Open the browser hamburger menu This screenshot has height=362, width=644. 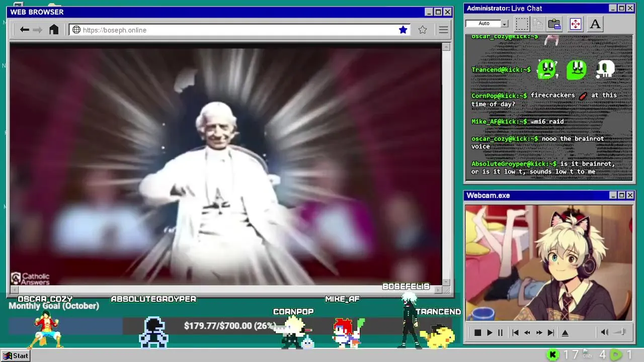click(x=443, y=30)
